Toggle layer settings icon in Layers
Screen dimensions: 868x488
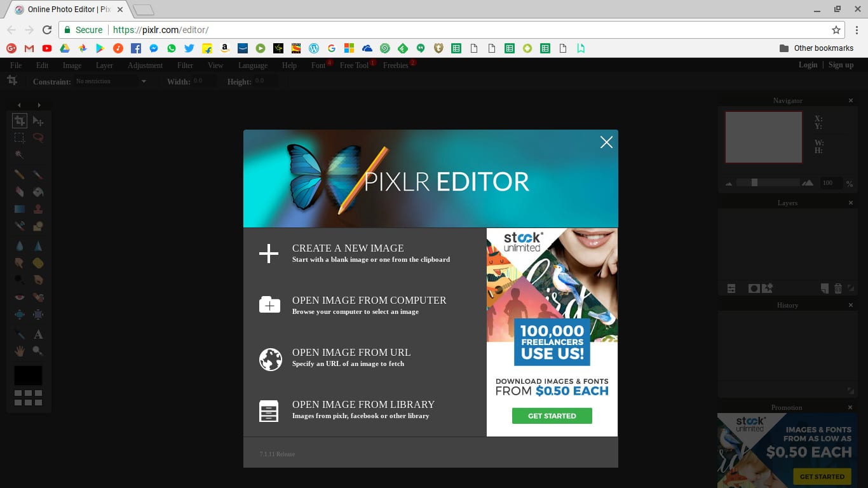(731, 288)
